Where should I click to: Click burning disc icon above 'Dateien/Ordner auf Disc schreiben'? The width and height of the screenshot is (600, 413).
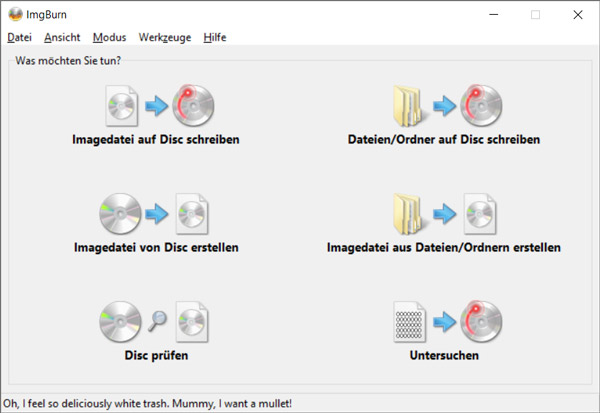pos(481,105)
